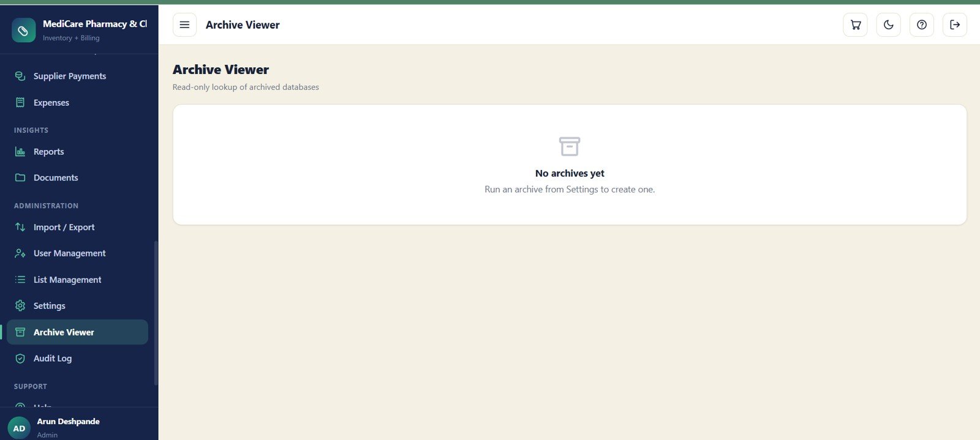The height and width of the screenshot is (440, 980).
Task: Click the Archive Viewer page heading
Action: click(221, 70)
